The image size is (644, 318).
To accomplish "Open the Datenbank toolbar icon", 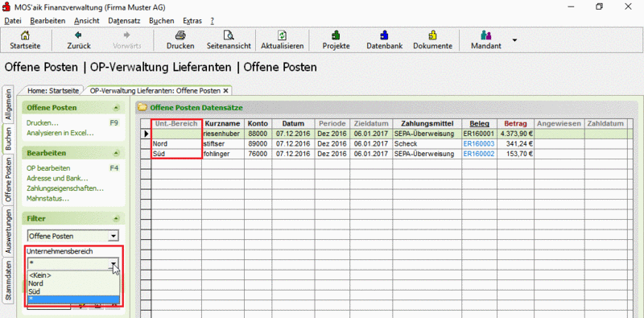I will point(384,35).
